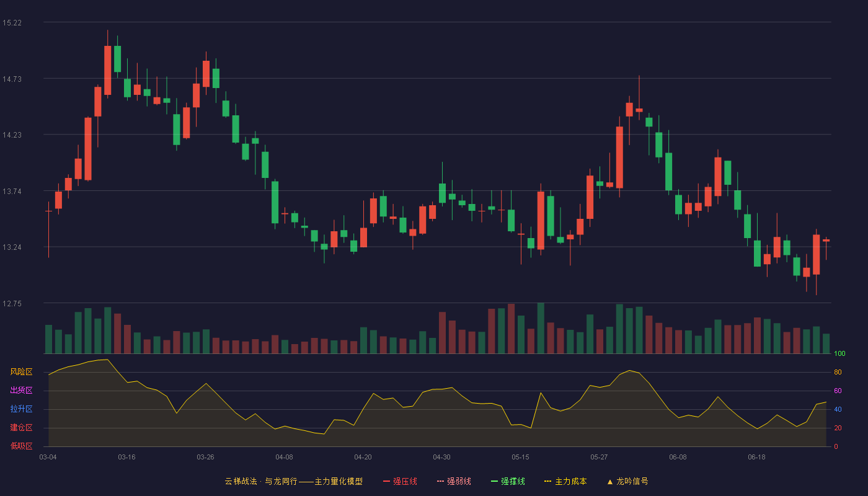Screen dimensions: 868x496
Task: Click the 04-20 date label
Action: point(363,457)
